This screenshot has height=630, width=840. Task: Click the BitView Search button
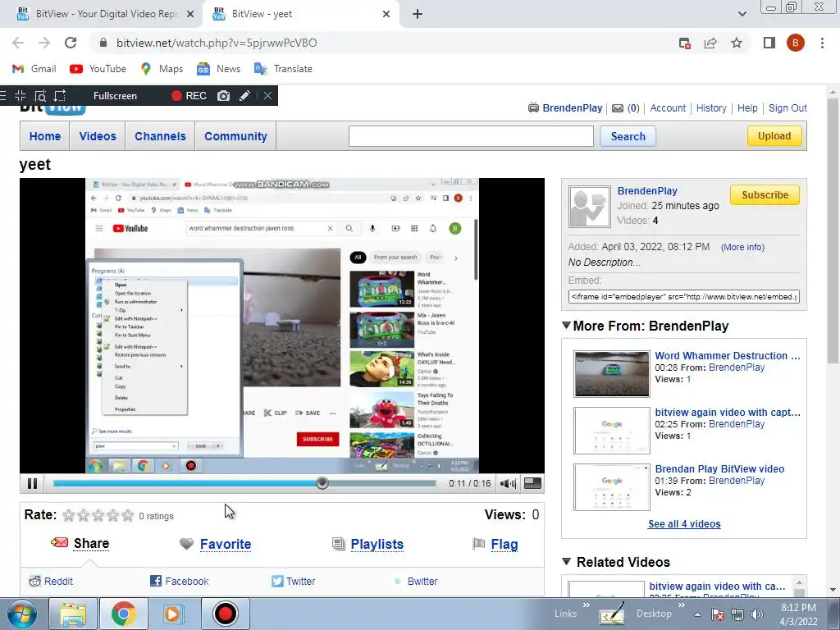[x=628, y=136]
